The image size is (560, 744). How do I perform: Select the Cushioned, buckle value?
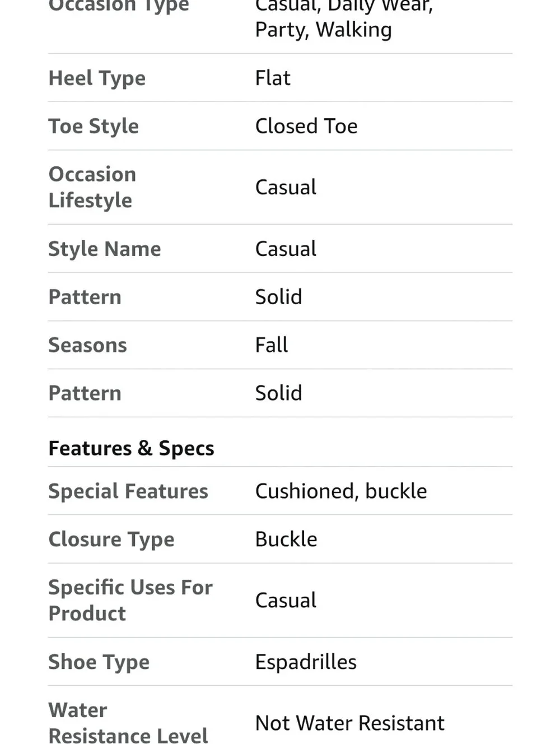341,491
